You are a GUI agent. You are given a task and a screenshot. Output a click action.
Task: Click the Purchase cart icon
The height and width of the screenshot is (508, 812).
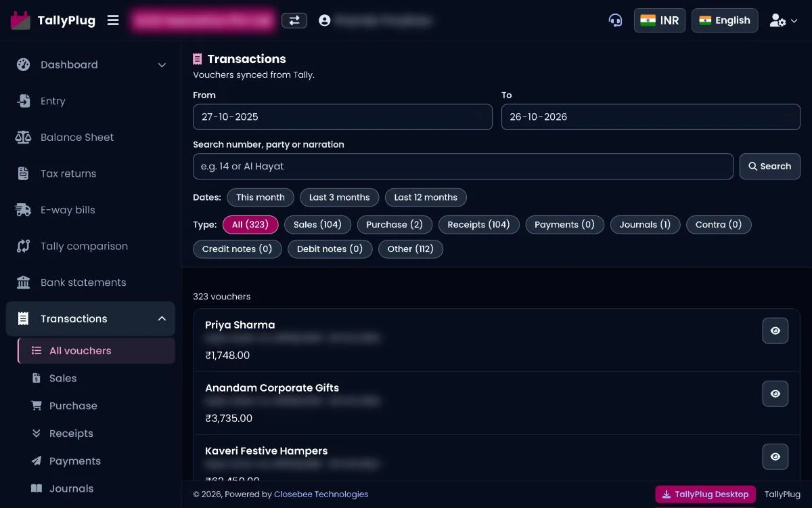point(37,406)
